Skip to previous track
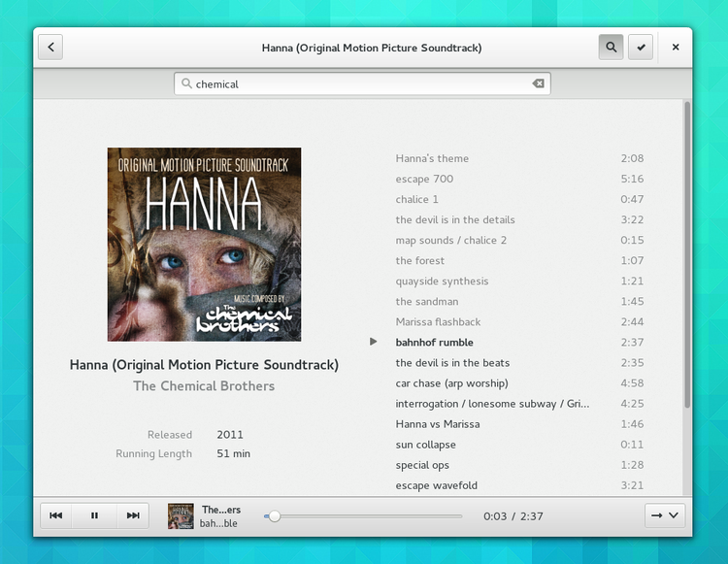This screenshot has width=728, height=564. (x=56, y=515)
